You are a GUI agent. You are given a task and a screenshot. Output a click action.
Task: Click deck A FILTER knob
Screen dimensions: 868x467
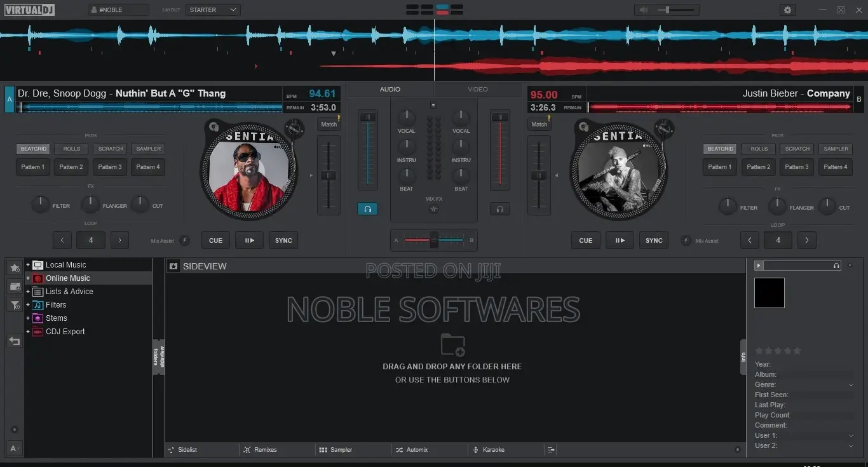click(41, 205)
